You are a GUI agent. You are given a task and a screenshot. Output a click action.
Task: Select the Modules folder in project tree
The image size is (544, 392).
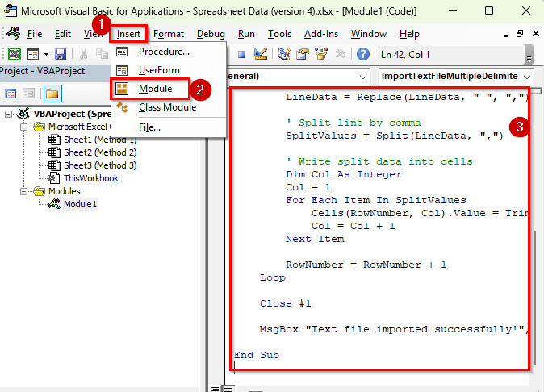[x=65, y=191]
